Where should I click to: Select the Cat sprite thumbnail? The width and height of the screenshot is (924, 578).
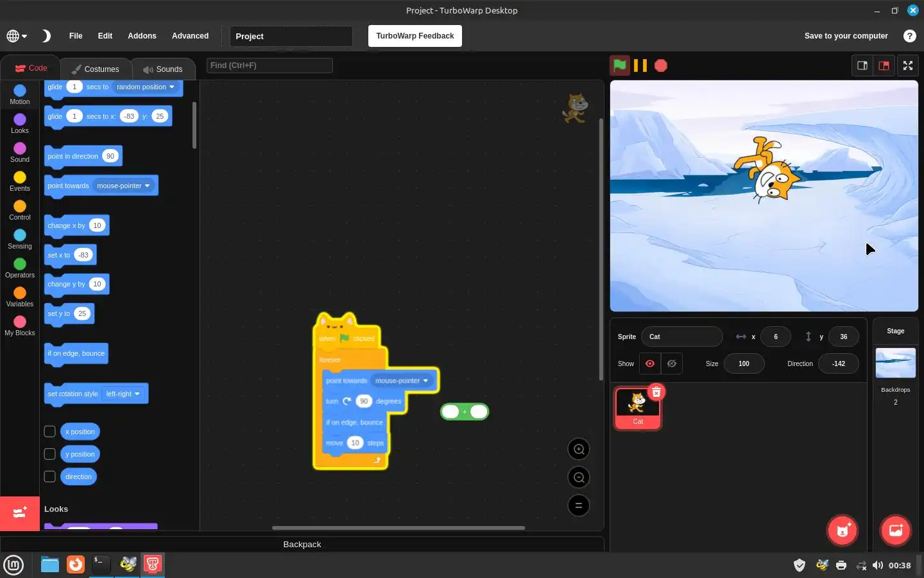click(x=637, y=408)
